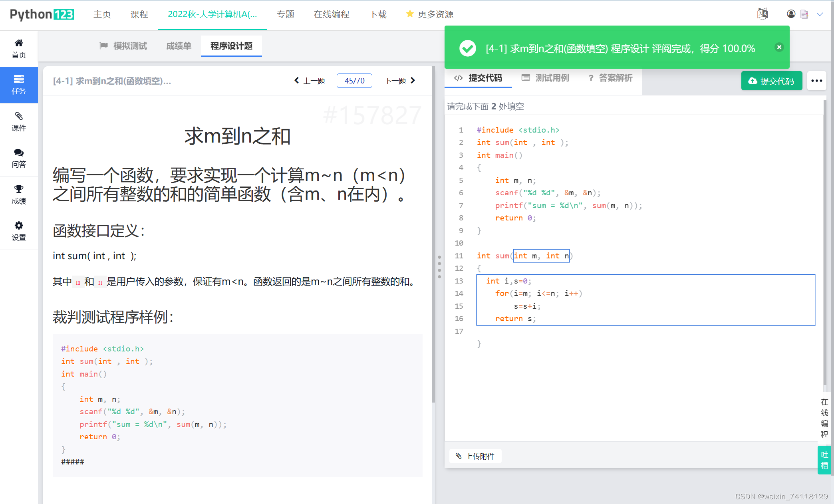Viewport: 834px width, 504px height.
Task: Open the 首页 home sidebar icon
Action: (x=19, y=43)
